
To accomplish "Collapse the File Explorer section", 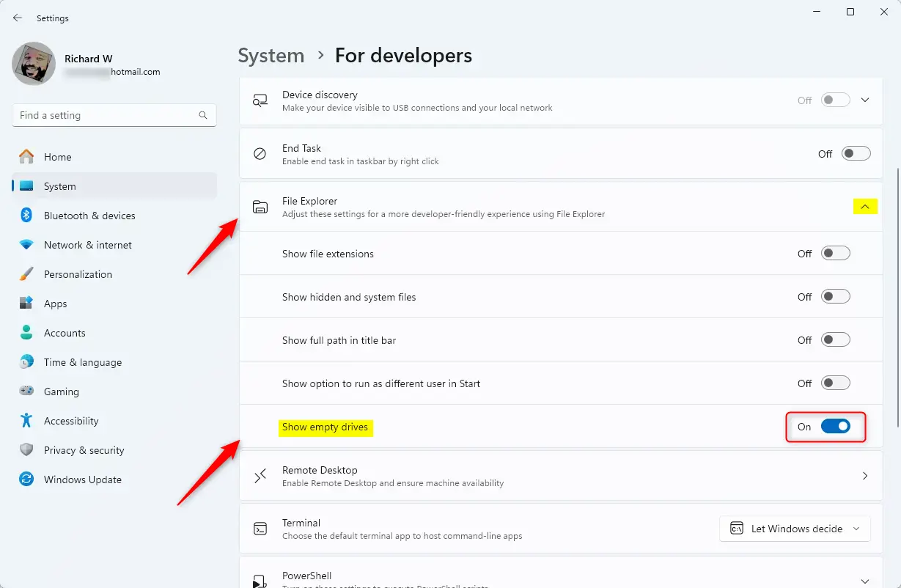I will click(x=865, y=207).
